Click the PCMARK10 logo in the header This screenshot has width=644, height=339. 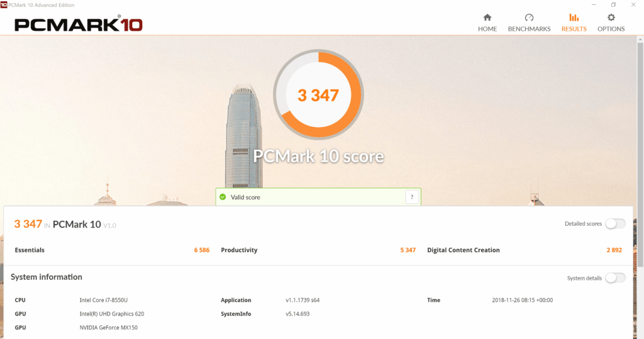[79, 25]
